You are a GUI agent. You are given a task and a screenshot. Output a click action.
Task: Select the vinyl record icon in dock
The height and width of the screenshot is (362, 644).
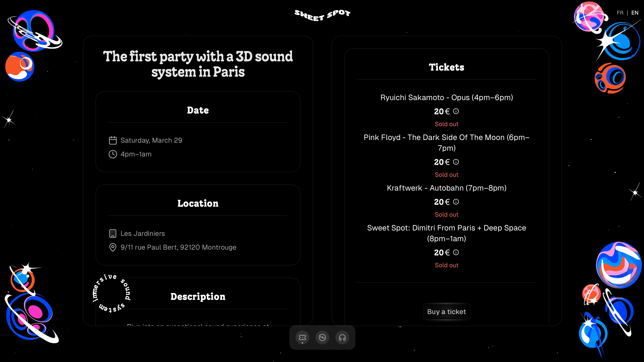coord(322,337)
